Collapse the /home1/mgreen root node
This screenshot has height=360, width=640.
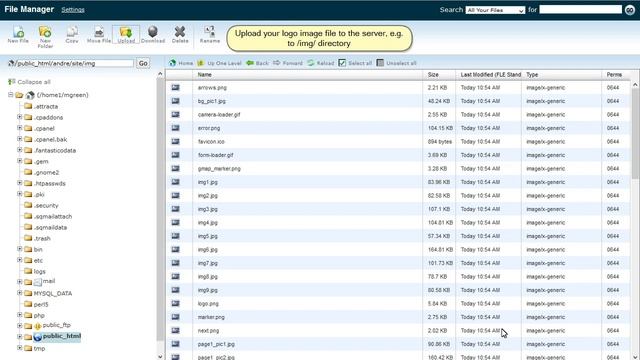pos(11,95)
